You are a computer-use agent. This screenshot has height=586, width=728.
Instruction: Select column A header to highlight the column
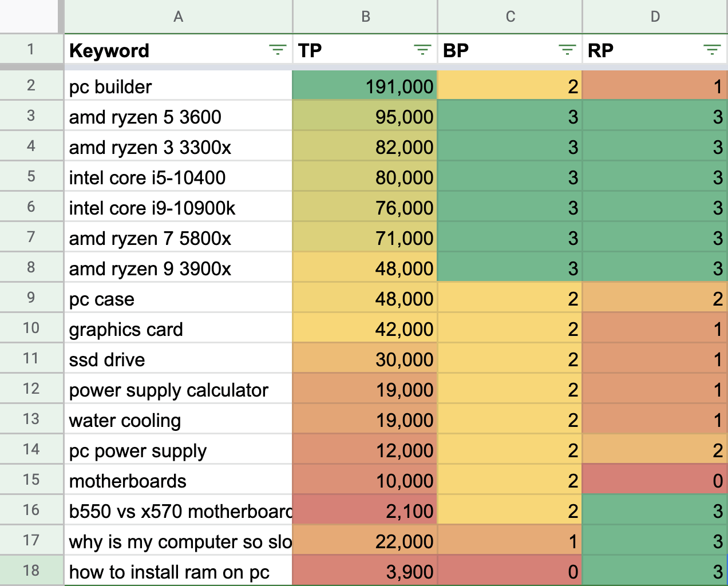tap(178, 17)
